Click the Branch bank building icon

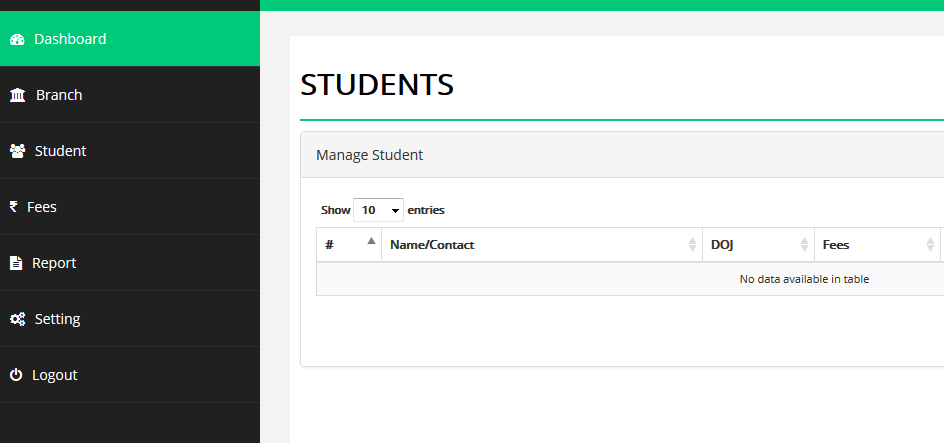click(17, 95)
